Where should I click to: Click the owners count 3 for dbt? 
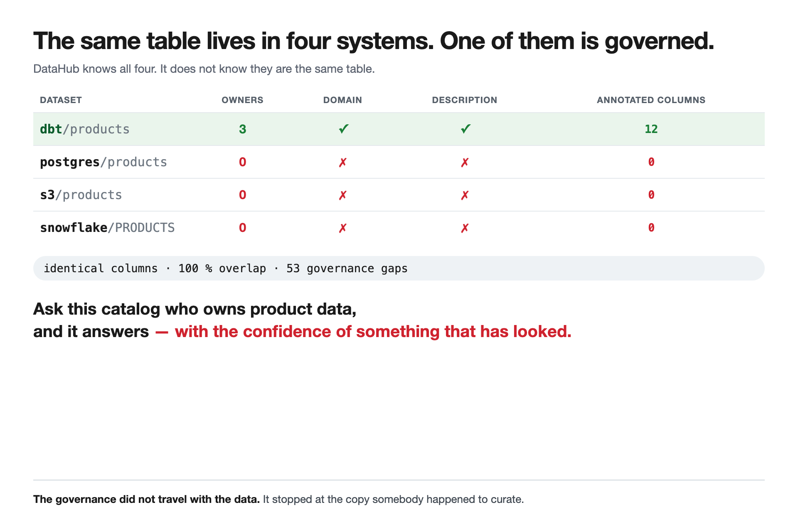pyautogui.click(x=243, y=129)
